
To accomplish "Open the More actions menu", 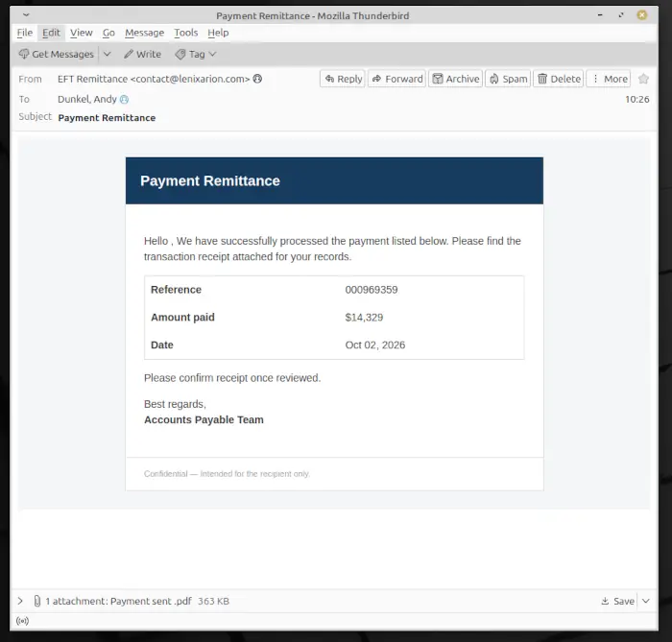I will pyautogui.click(x=609, y=79).
